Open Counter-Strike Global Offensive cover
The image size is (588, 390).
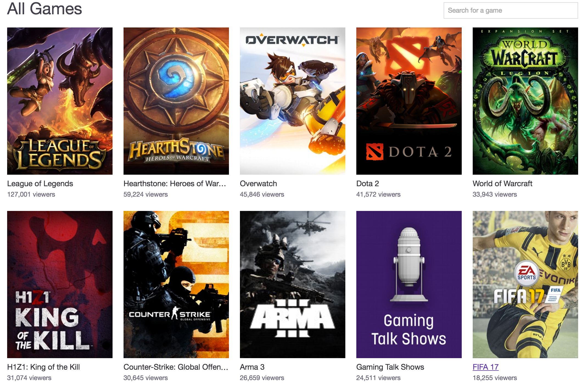click(x=176, y=285)
